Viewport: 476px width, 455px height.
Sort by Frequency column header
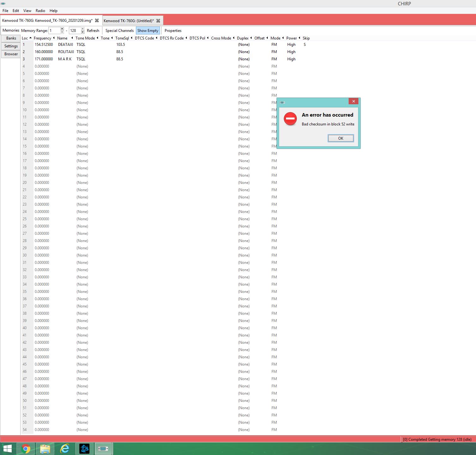pyautogui.click(x=42, y=38)
